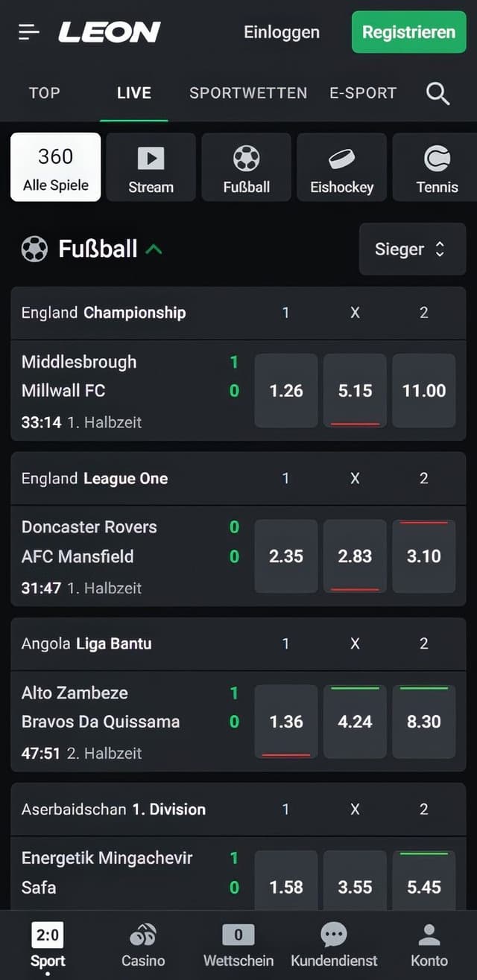The image size is (477, 980).
Task: Switch to the LIVE tab
Action: (133, 93)
